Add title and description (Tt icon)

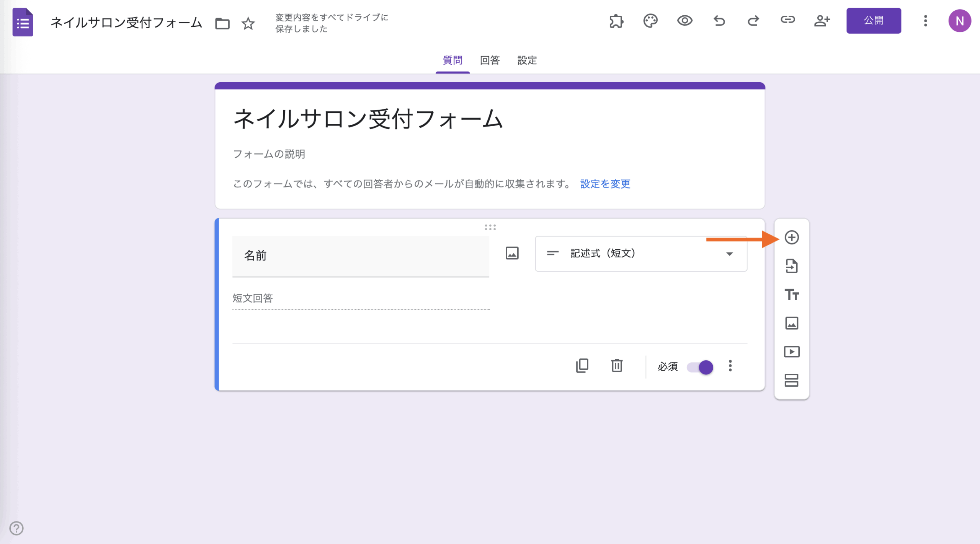(791, 295)
